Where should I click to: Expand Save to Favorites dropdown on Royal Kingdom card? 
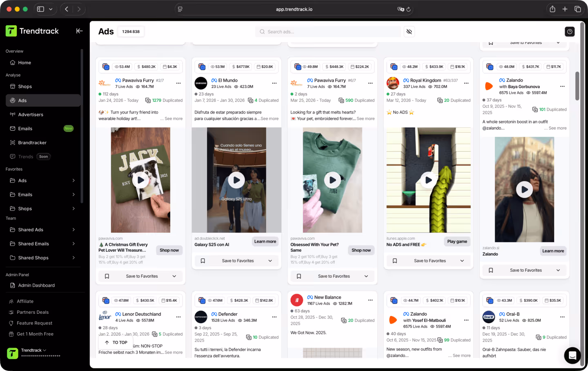(462, 261)
